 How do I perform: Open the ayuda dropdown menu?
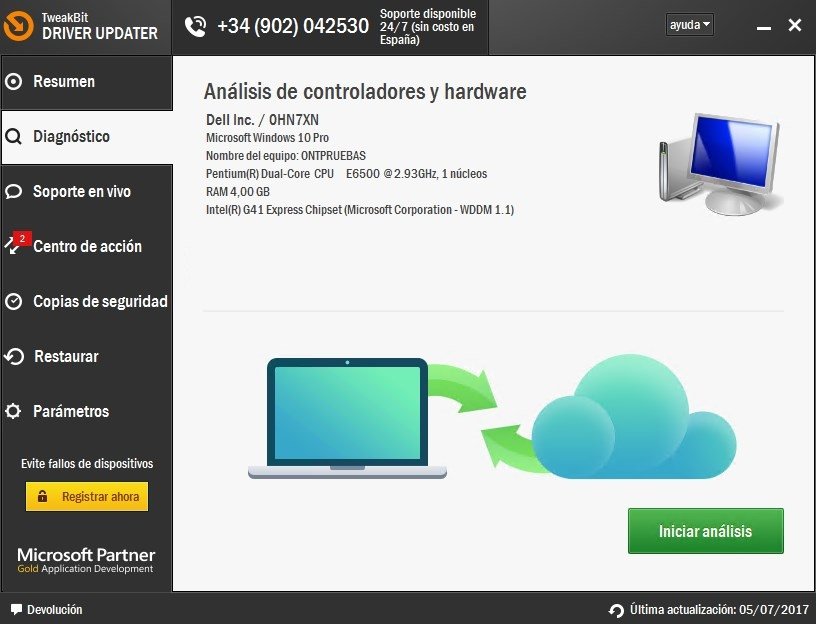[690, 25]
